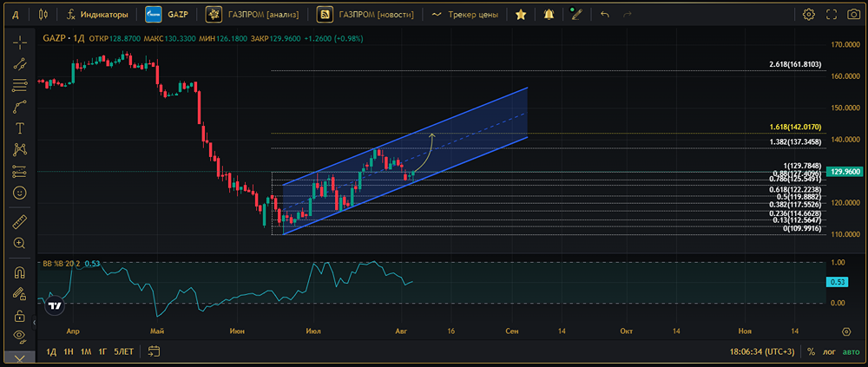This screenshot has height=367, width=868.
Task: Open the ГАЗПРОМ [анализ] tab
Action: (x=253, y=15)
